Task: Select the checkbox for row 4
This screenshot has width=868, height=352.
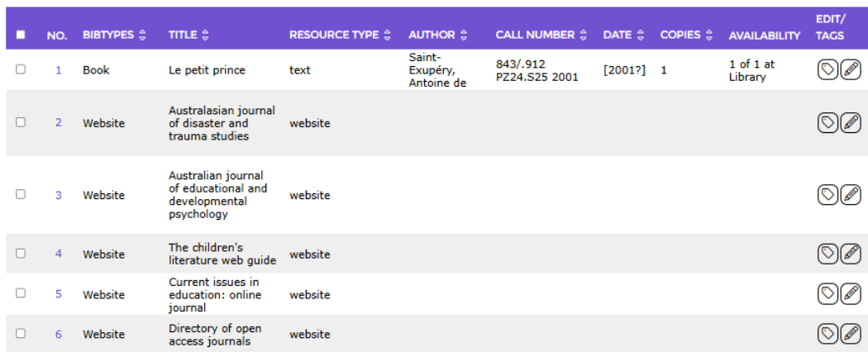Action: 21,253
